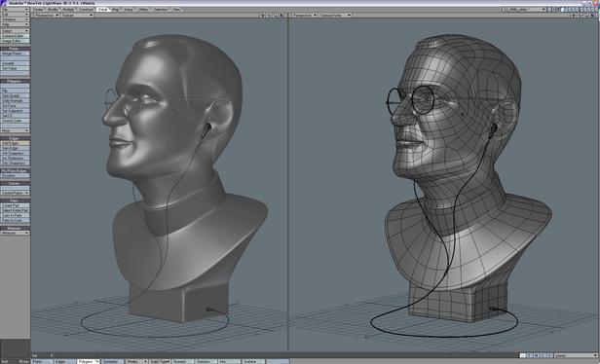
Task: Click the Inc Sharpness button
Action: point(15,158)
